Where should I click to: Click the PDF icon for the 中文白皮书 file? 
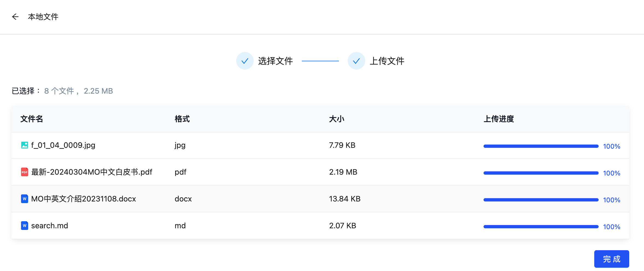point(24,172)
